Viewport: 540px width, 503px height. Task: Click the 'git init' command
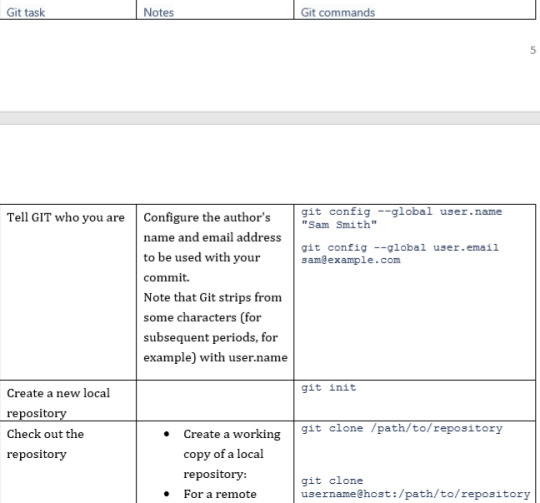(329, 388)
